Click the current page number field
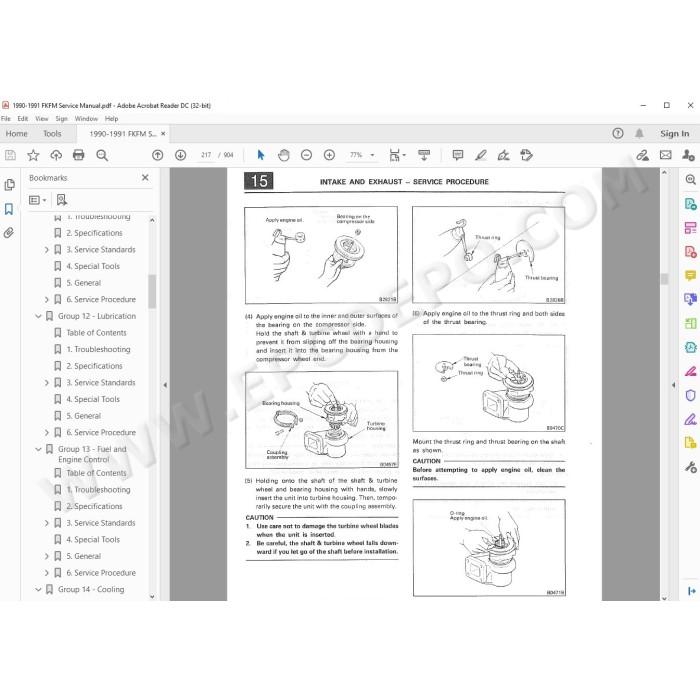This screenshot has height=700, width=700. click(206, 155)
